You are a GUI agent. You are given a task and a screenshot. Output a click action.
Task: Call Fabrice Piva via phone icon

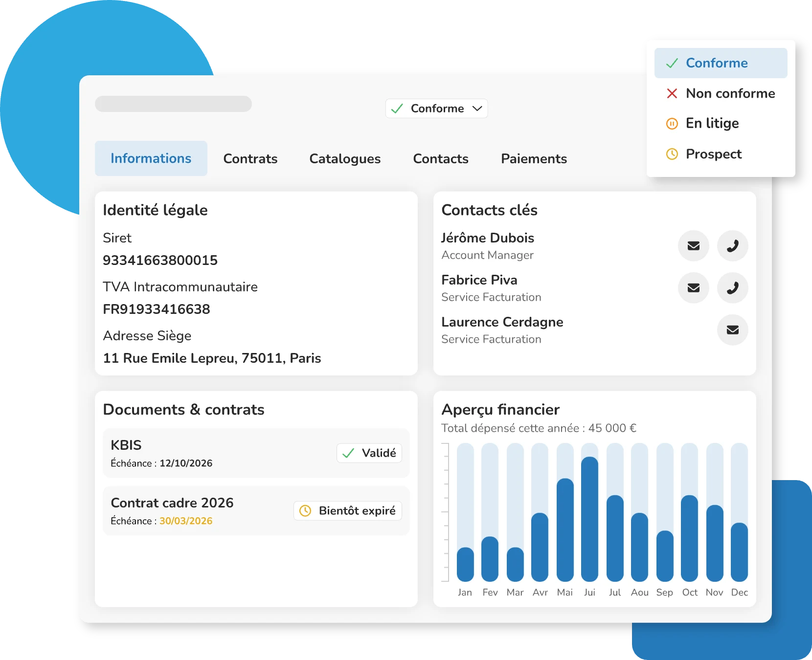(732, 287)
